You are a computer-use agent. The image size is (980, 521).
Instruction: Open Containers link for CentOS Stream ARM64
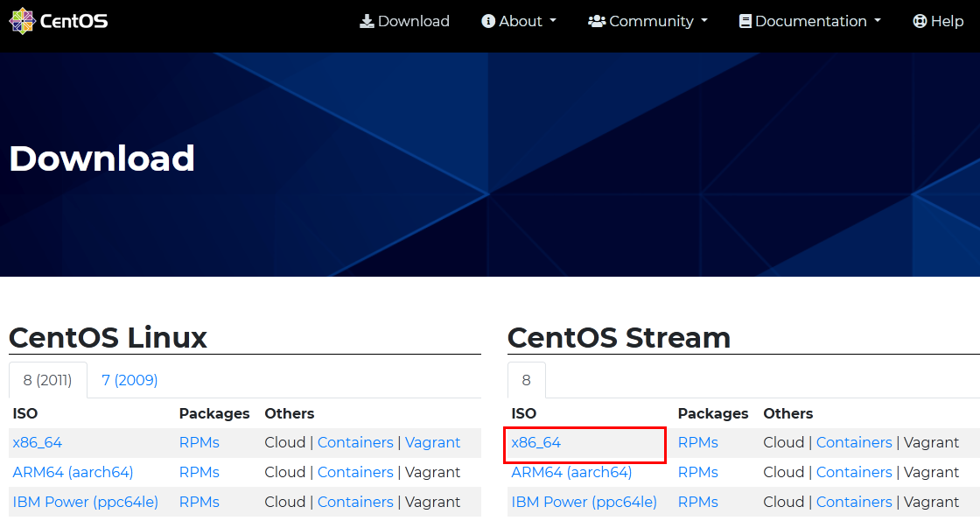(854, 473)
